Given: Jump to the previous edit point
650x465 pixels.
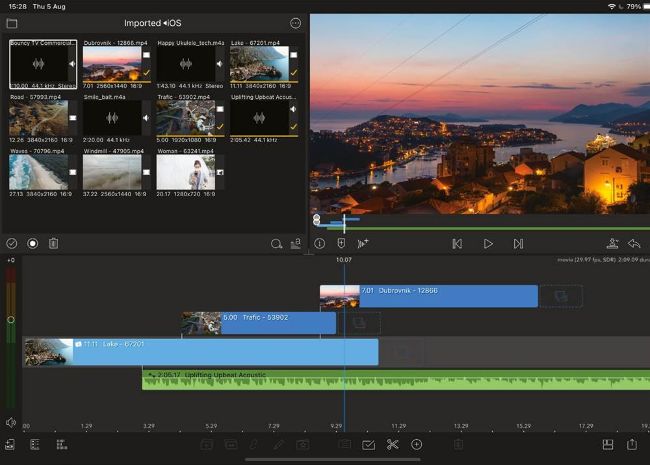Looking at the screenshot, I should coord(457,243).
